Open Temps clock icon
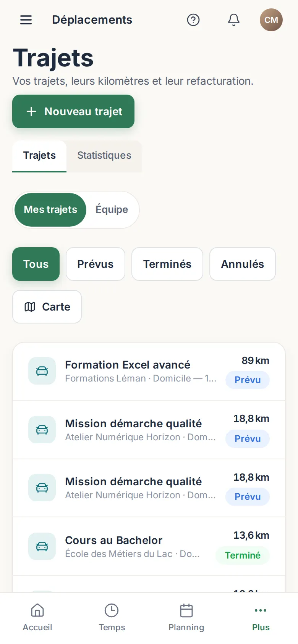The image size is (298, 644). pyautogui.click(x=112, y=610)
